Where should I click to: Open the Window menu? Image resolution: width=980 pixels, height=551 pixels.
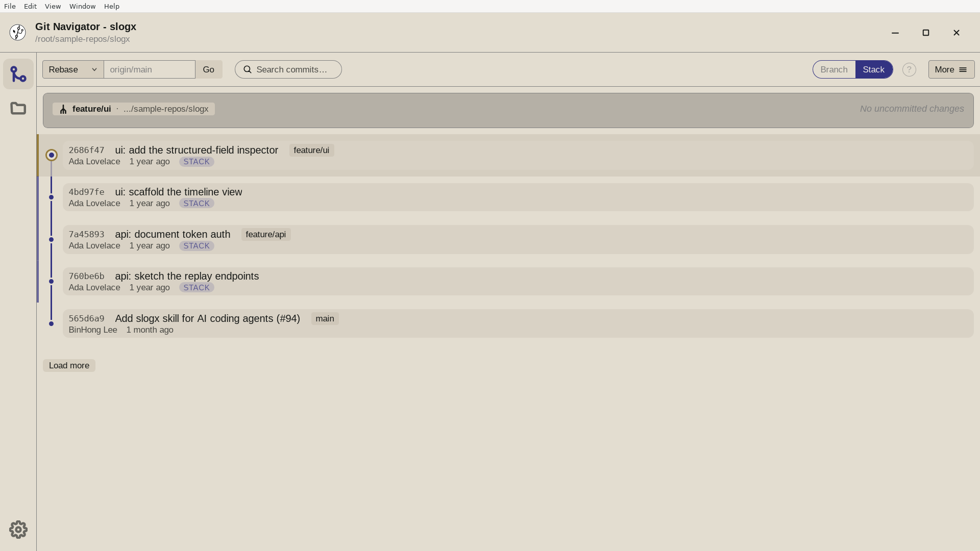click(82, 6)
